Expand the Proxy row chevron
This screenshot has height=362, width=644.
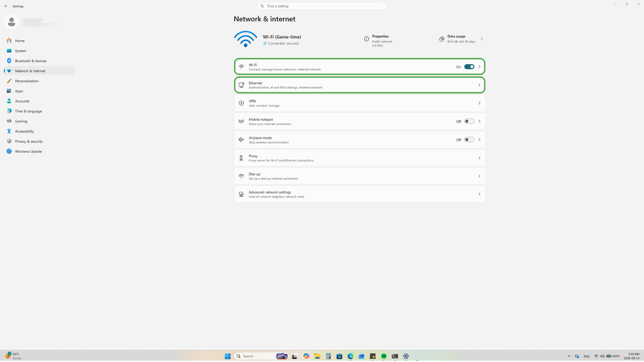pyautogui.click(x=479, y=158)
